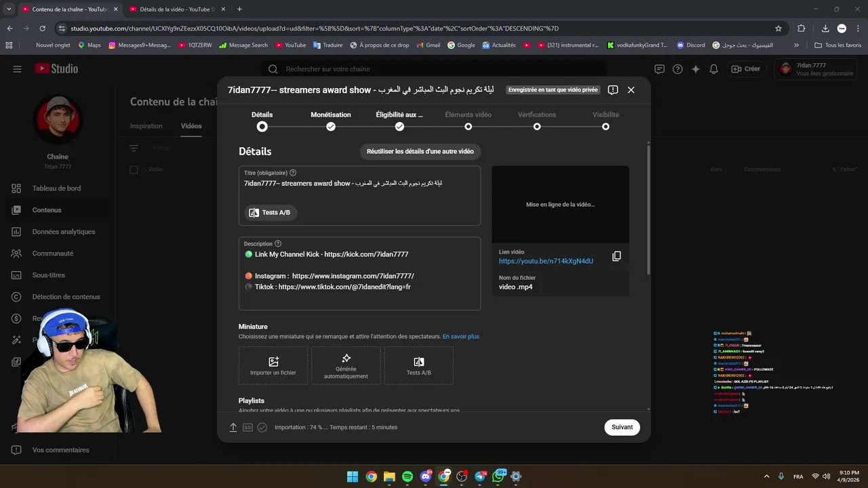Send feedback via the dialog's exclamation icon

pyautogui.click(x=613, y=89)
